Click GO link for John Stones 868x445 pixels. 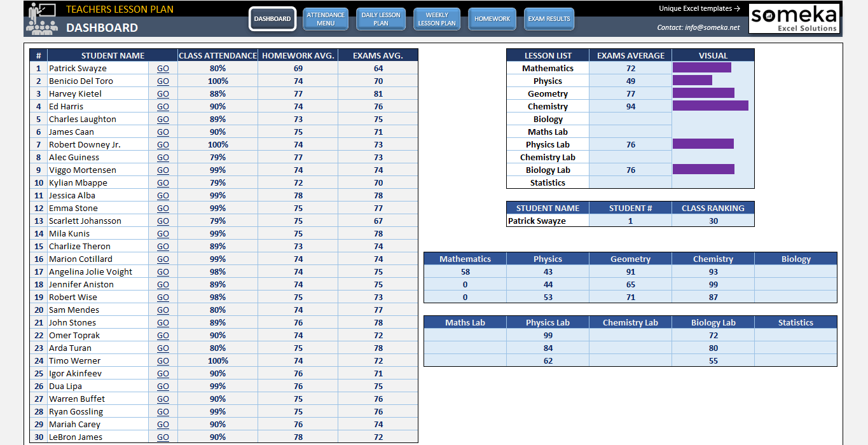[163, 322]
